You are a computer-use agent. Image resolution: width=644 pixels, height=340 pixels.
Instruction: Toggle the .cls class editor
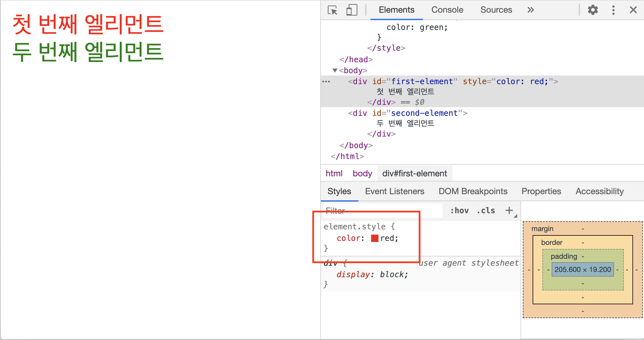point(486,211)
